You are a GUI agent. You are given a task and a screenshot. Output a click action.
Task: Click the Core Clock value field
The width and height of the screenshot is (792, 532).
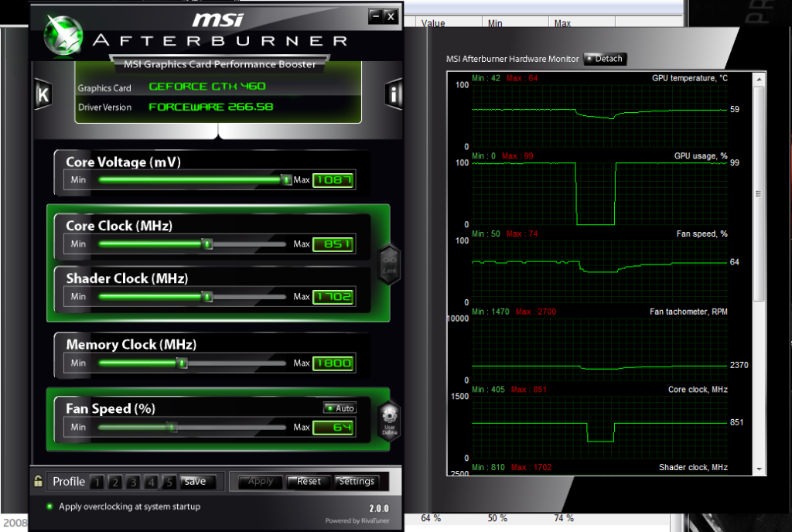pos(333,244)
